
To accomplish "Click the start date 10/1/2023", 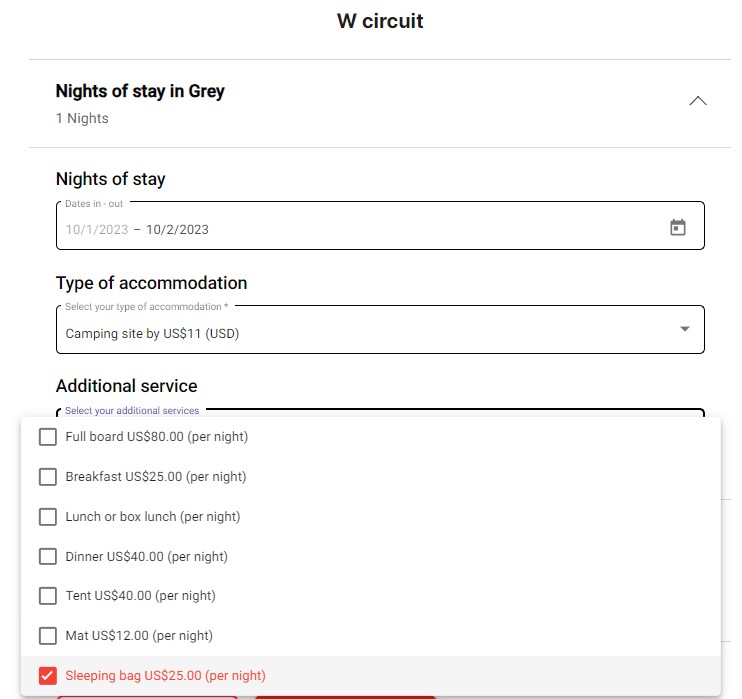I will [x=97, y=230].
